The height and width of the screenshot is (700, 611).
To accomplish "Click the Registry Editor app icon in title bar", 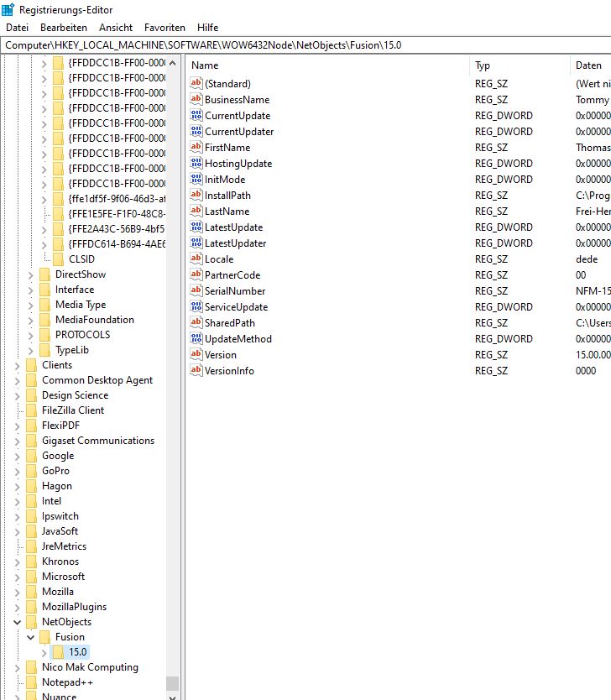I will click(8, 9).
